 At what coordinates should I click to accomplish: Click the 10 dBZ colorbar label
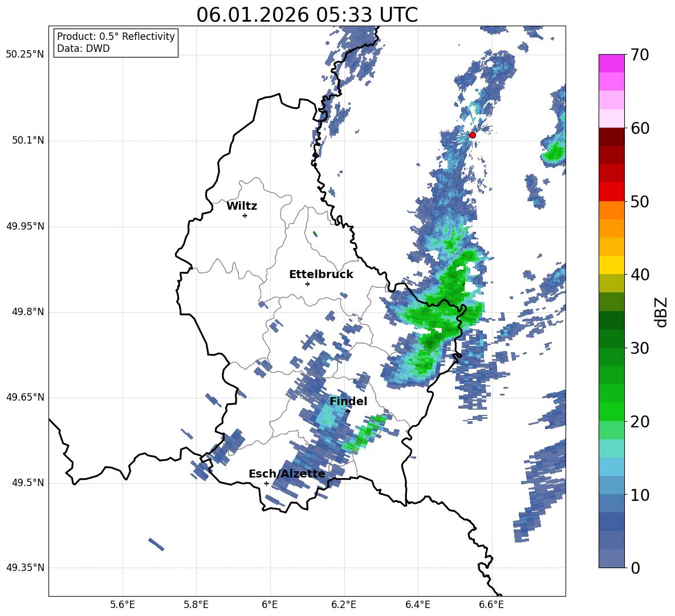[x=640, y=495]
